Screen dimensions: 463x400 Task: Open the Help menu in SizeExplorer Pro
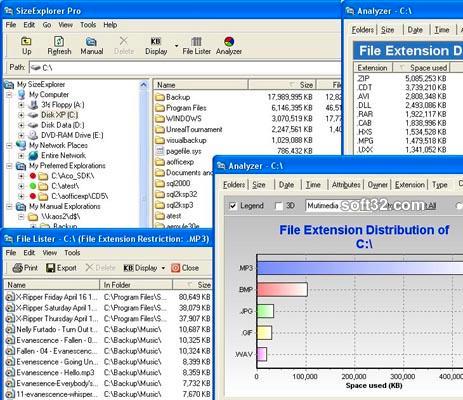110,25
